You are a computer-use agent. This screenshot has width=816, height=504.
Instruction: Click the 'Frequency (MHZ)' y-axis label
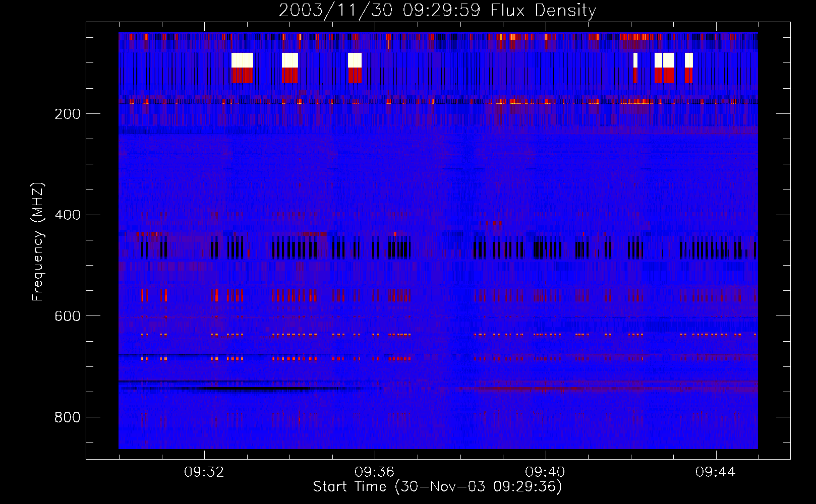tap(38, 242)
